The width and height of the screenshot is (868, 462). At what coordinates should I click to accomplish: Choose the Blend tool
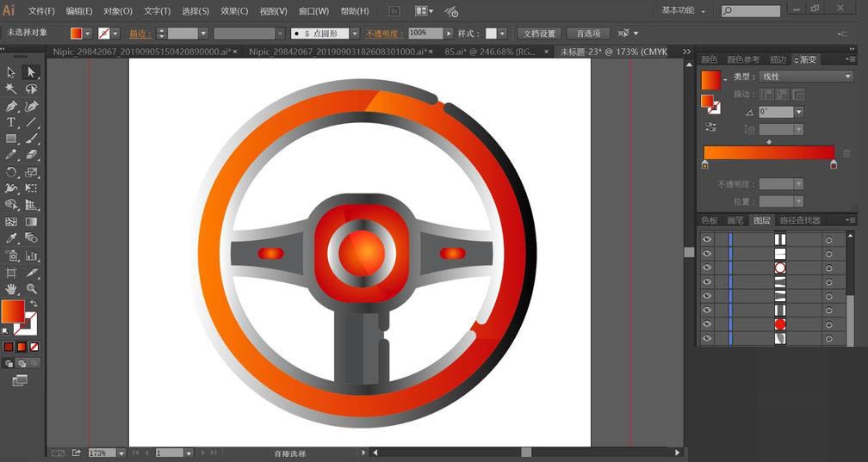tap(31, 238)
